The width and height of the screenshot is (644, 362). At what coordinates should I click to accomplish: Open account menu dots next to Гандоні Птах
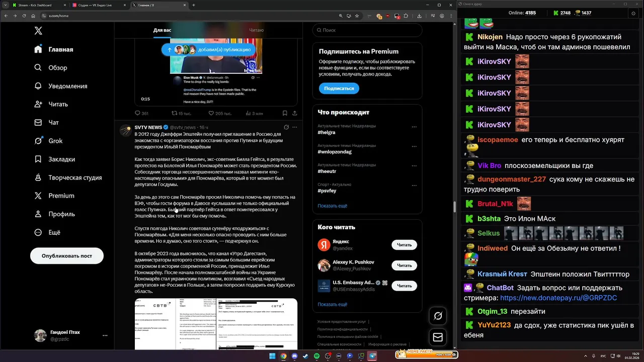point(105,335)
